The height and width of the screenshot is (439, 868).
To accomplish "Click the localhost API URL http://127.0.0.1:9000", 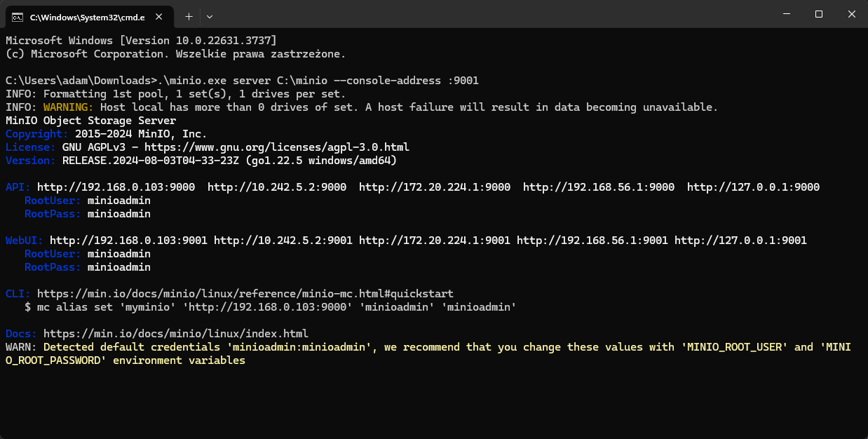I will click(x=752, y=187).
